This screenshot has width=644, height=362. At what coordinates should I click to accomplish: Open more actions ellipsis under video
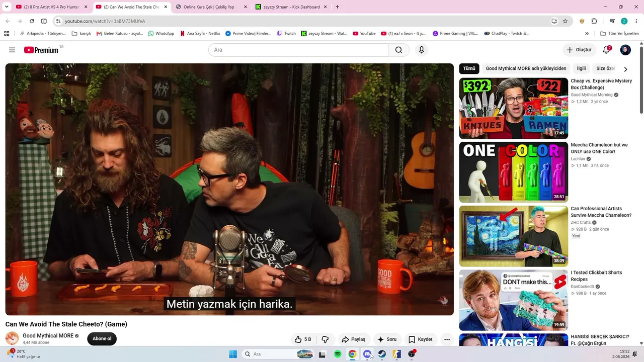coord(447,339)
